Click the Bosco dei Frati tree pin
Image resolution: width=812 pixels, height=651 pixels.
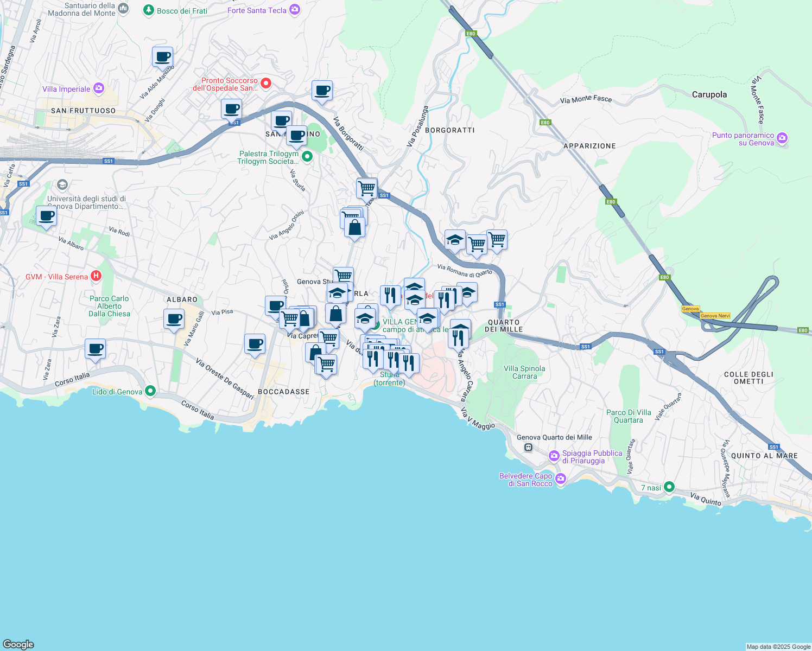click(148, 10)
